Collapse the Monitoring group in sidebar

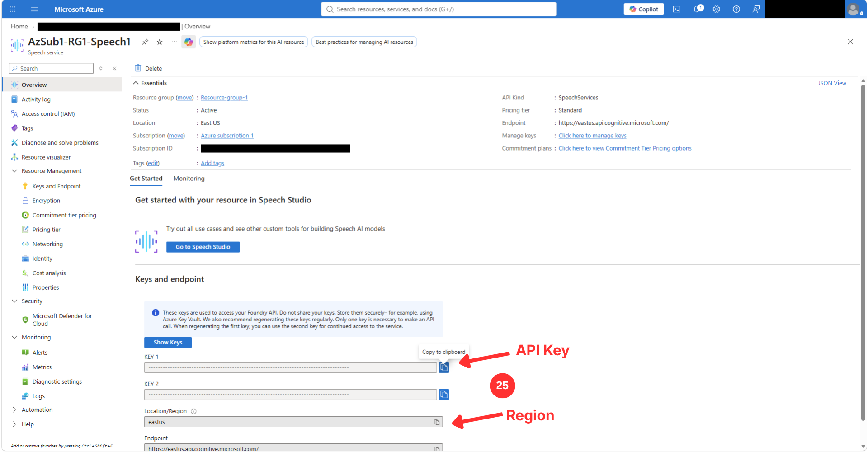[x=14, y=337]
